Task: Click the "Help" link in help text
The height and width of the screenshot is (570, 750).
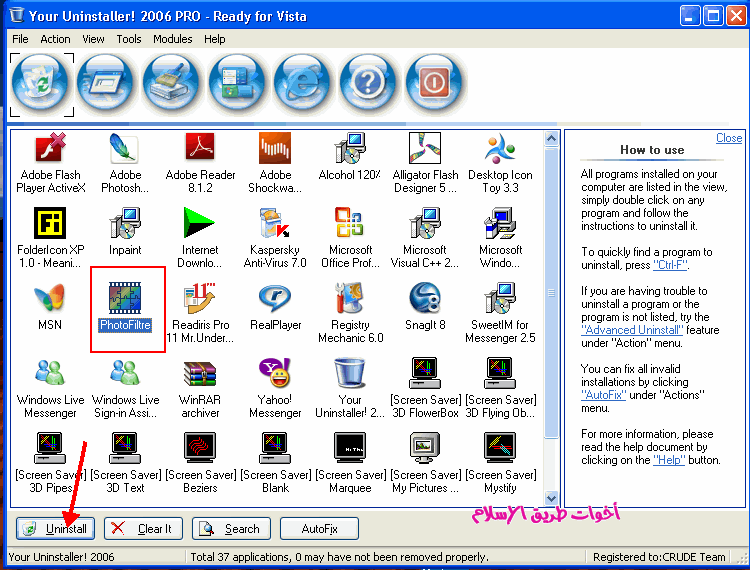Action: coord(669,460)
